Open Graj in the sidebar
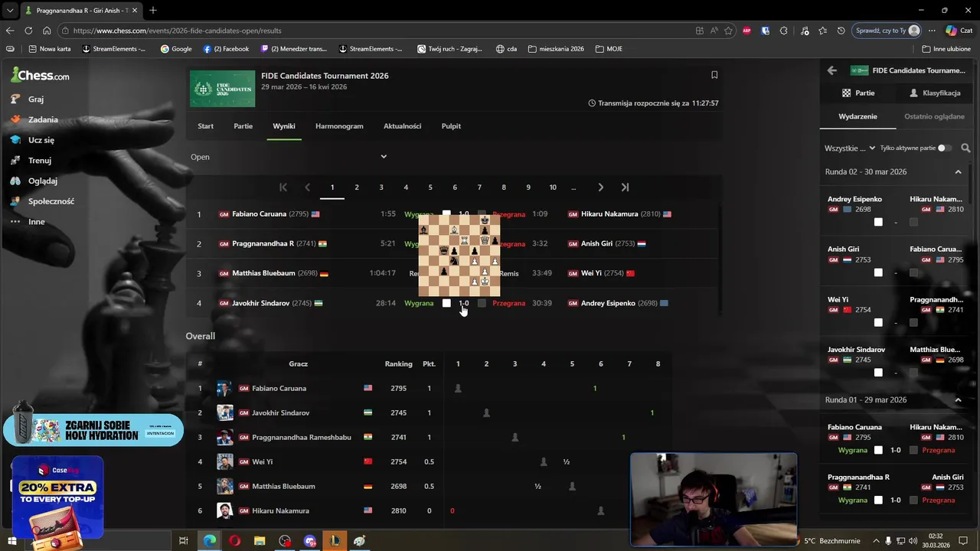980x551 pixels. [27, 99]
